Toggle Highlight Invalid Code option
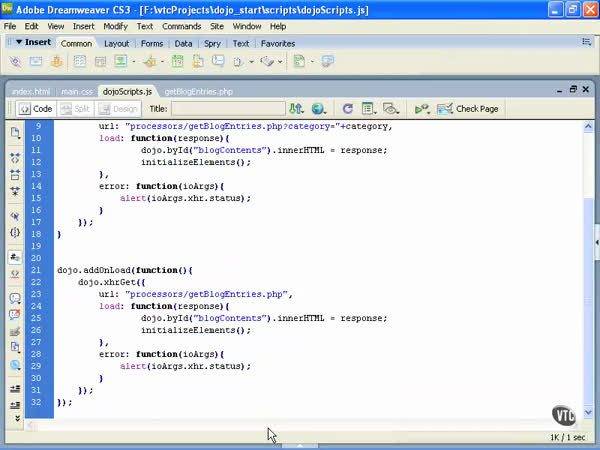The height and width of the screenshot is (450, 600). tap(15, 274)
